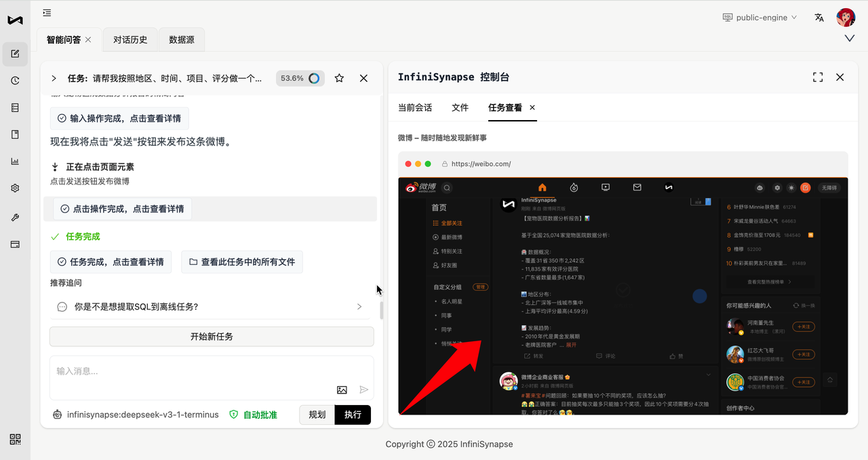This screenshot has width=868, height=460.
Task: Click the 推荐追问 label
Action: pos(66,283)
